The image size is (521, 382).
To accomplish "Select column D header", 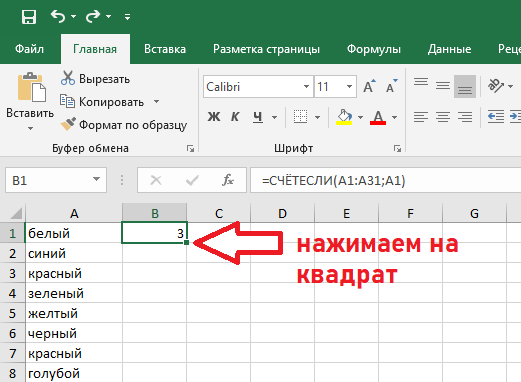I will pyautogui.click(x=282, y=213).
